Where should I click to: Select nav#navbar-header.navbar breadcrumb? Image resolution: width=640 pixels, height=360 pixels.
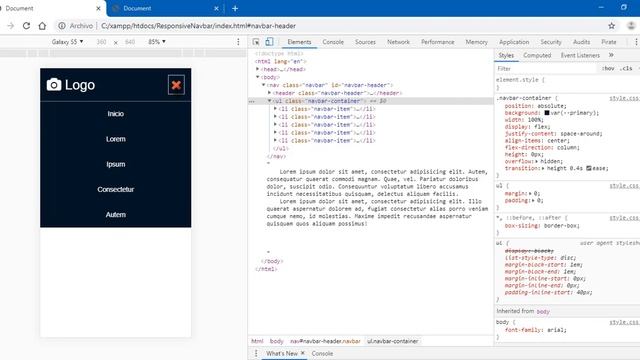325,341
